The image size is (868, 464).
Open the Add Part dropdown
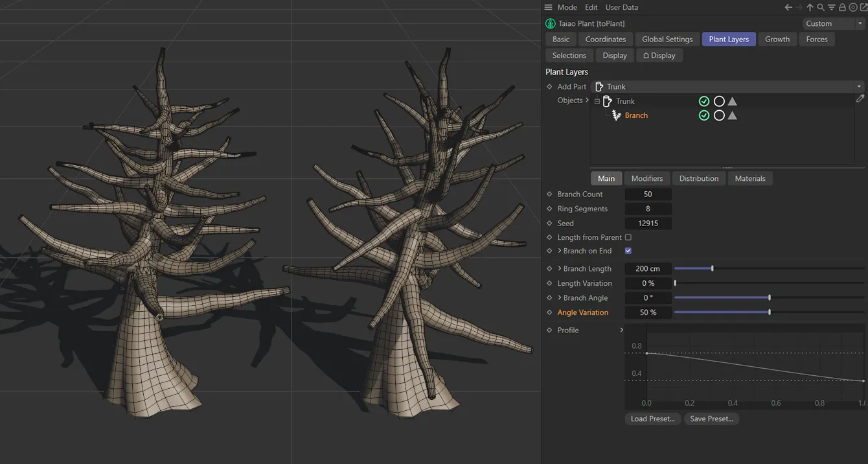(860, 86)
